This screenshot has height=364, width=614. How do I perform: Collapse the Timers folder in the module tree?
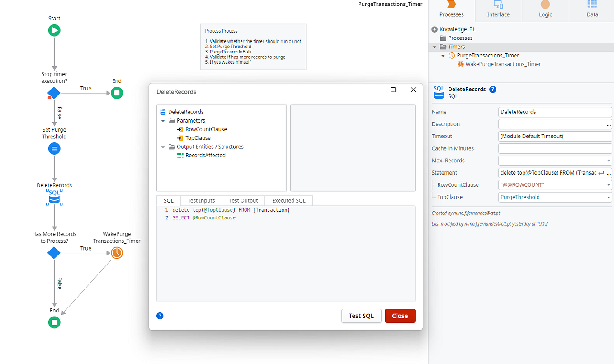[x=434, y=47]
